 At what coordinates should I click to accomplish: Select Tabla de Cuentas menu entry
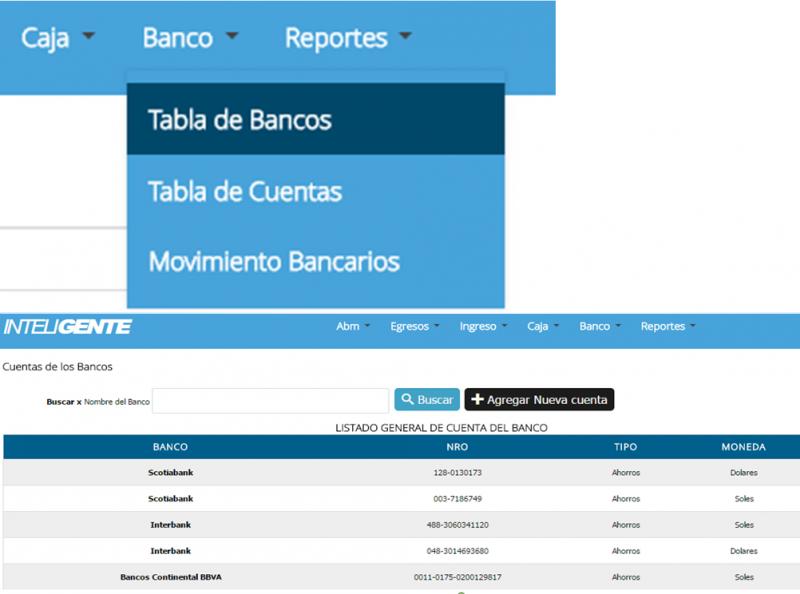pyautogui.click(x=315, y=191)
